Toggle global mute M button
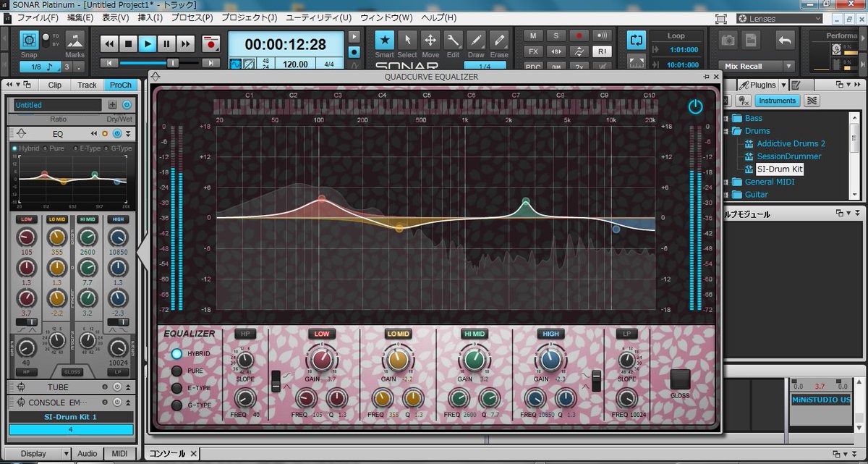 click(533, 35)
